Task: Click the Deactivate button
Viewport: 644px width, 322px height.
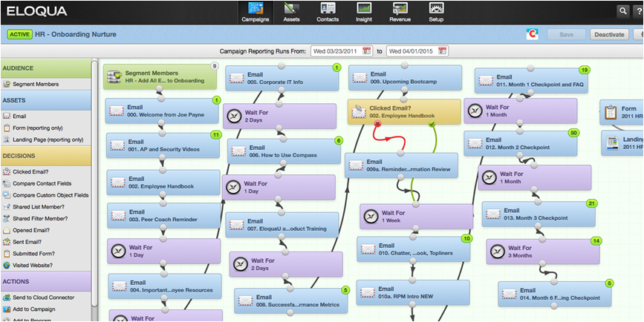Action: pos(608,34)
